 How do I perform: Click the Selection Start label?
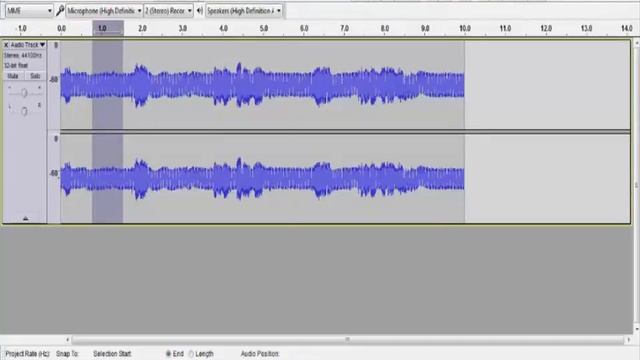pos(112,354)
